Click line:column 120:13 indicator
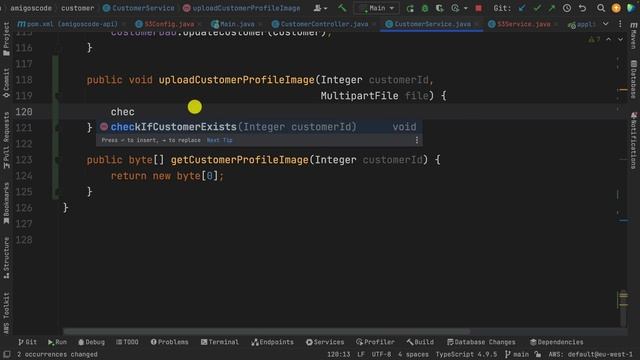The height and width of the screenshot is (360, 640). (x=338, y=354)
